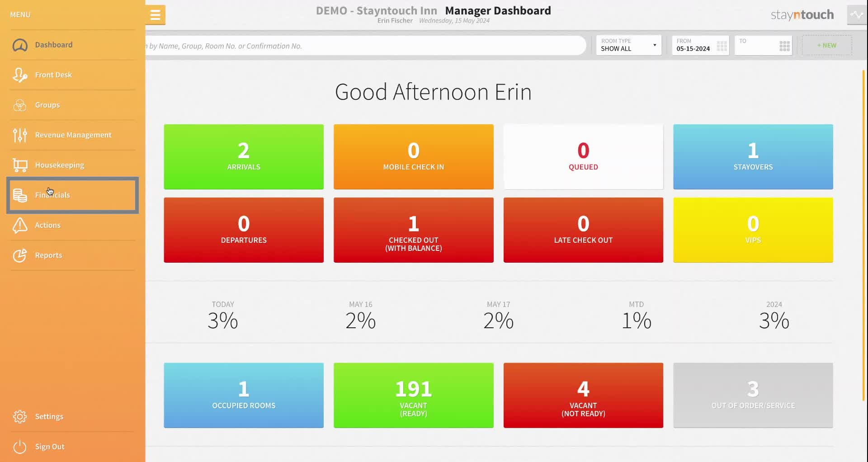
Task: Click the Manager Dashboard title
Action: click(498, 10)
